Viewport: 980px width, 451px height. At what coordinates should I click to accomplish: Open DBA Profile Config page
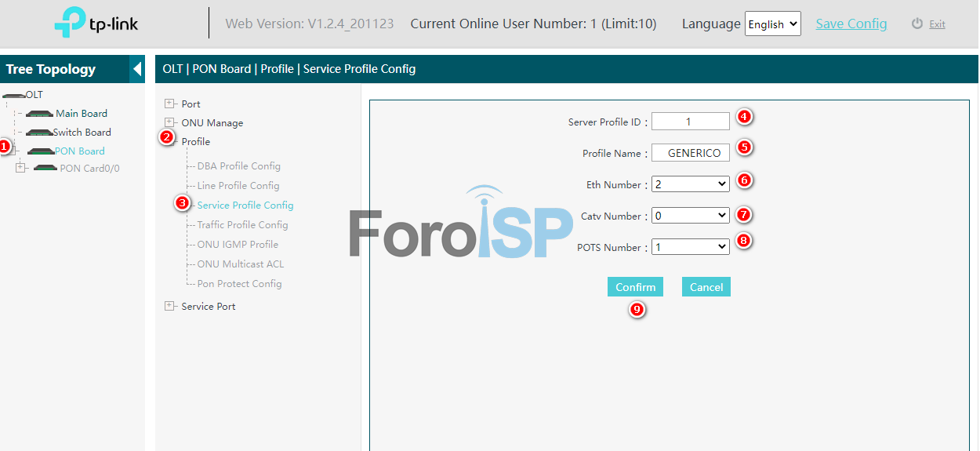[x=238, y=166]
